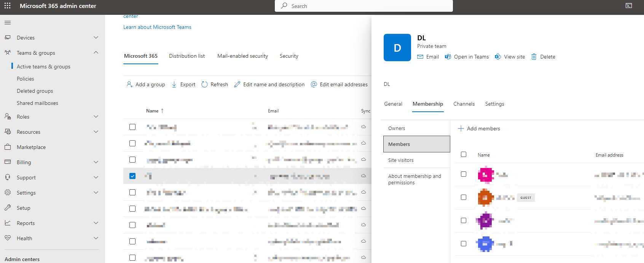
Task: Click the trash can Delete icon
Action: point(534,57)
